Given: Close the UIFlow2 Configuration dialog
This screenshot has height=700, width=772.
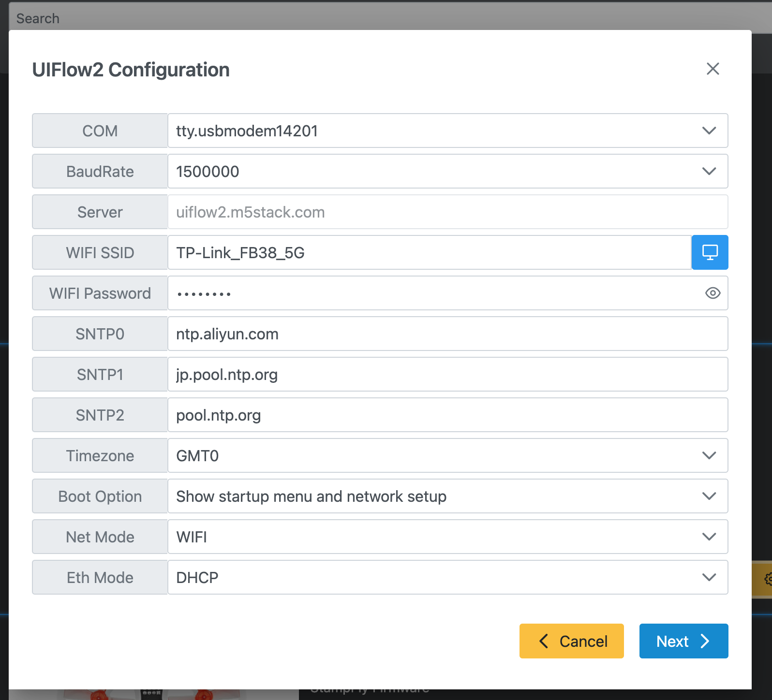Looking at the screenshot, I should (713, 69).
